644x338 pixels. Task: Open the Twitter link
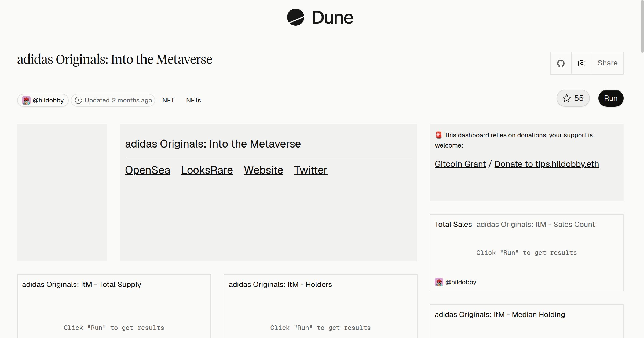[311, 170]
